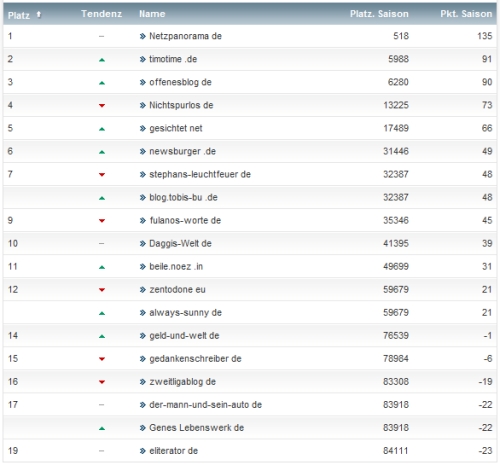Click the green up arrow for Genes Lebenswerk
Viewport: 500px width, 465px height.
(102, 429)
